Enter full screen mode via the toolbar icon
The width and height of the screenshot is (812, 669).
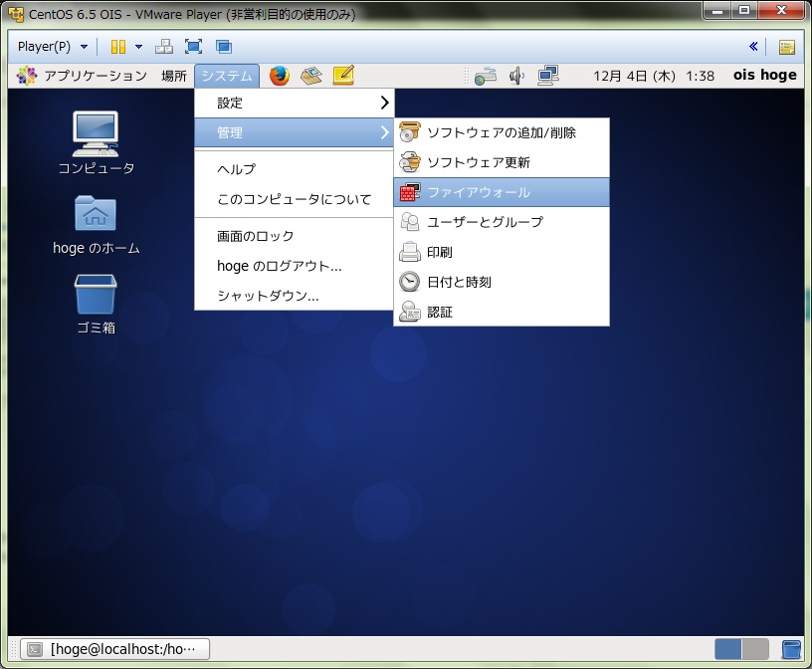point(194,47)
